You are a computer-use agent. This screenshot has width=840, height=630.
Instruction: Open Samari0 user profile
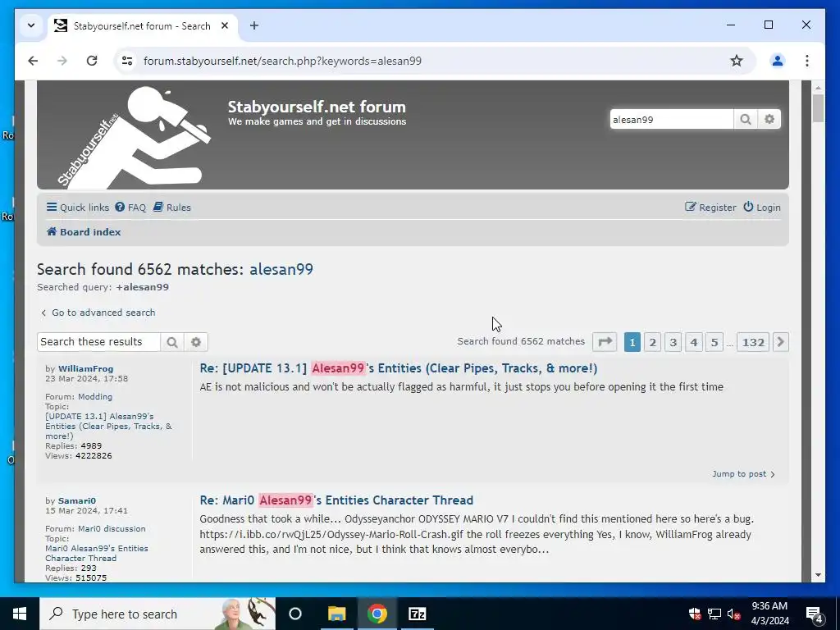(76, 500)
